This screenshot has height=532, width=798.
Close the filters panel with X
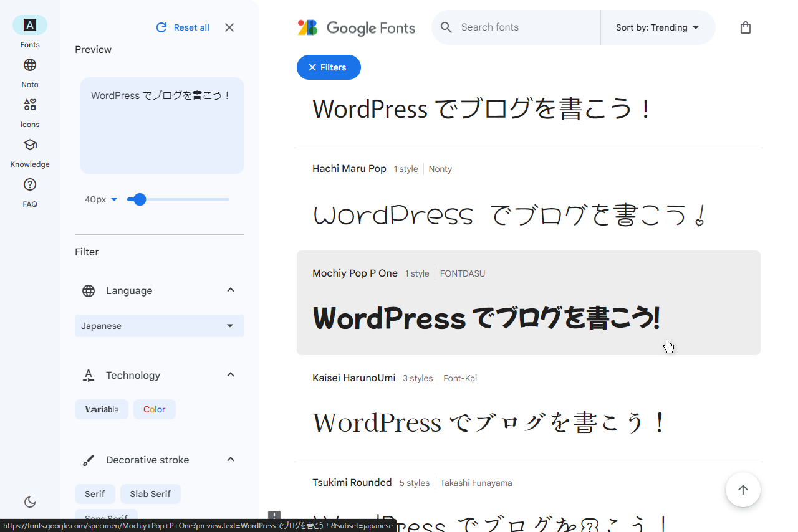coord(229,27)
